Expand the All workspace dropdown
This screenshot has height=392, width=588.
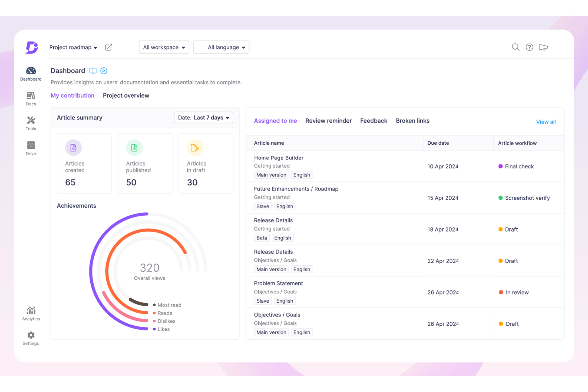point(164,47)
